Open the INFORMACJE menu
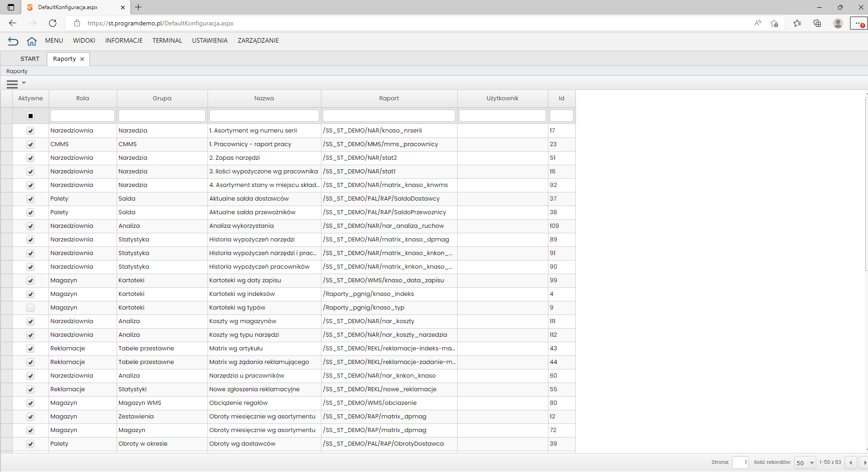The width and height of the screenshot is (868, 472). [x=124, y=40]
